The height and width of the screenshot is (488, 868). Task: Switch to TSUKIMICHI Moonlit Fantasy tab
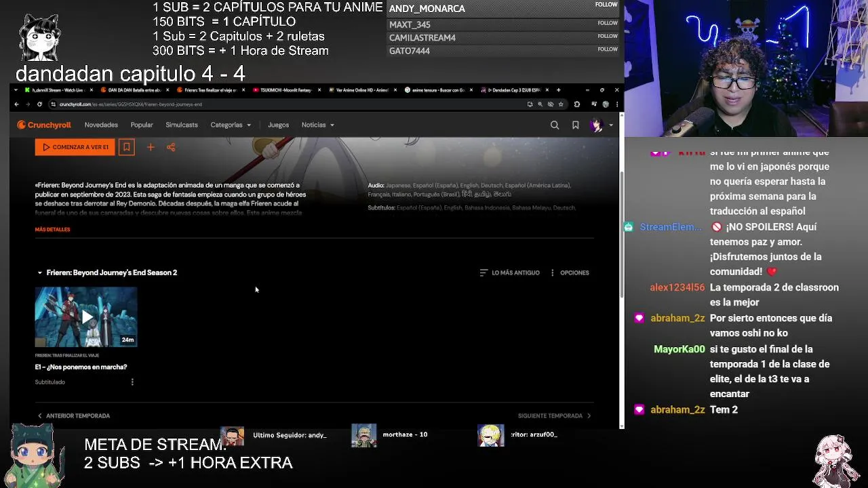pos(285,90)
